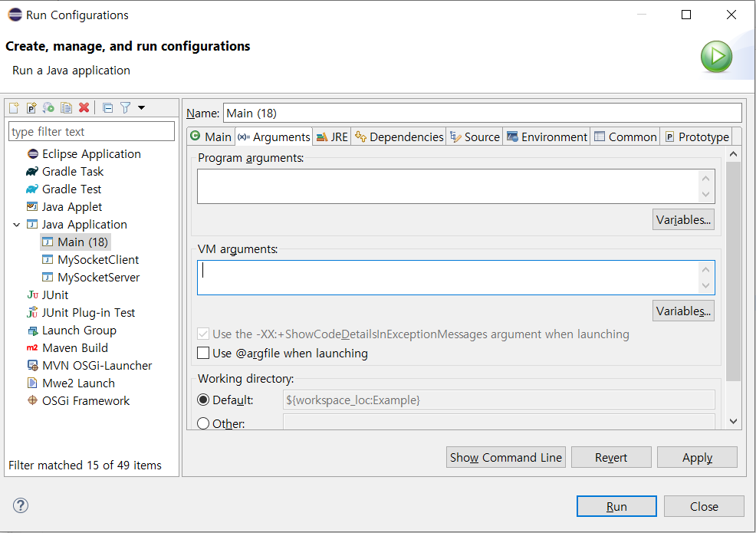Select Mwe2 Launch launch type
Screen dimensions: 756x533
click(71, 383)
